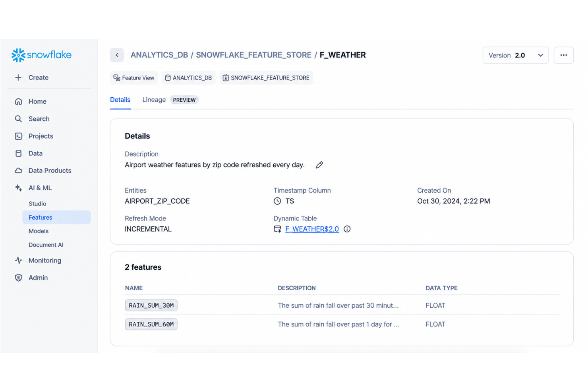The image size is (588, 392).
Task: Click the Snowflake logo
Action: (41, 55)
